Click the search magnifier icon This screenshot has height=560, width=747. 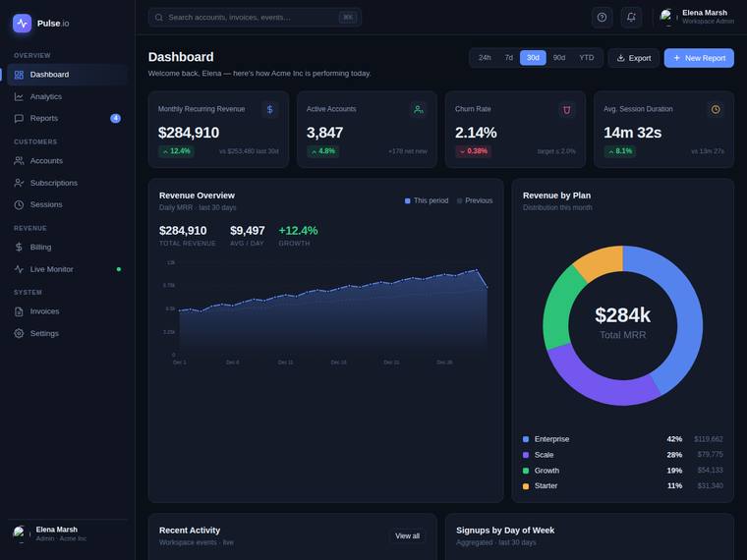pos(158,18)
